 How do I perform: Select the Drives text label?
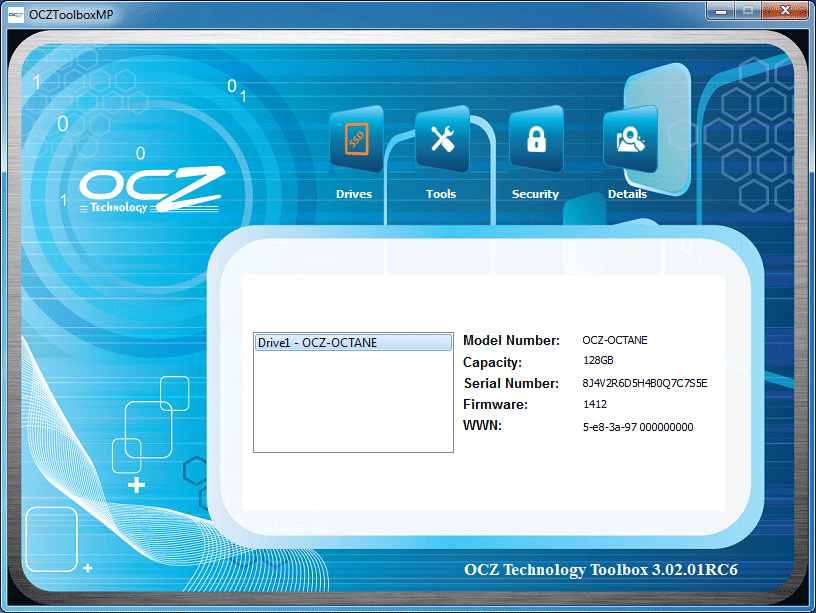pyautogui.click(x=354, y=194)
